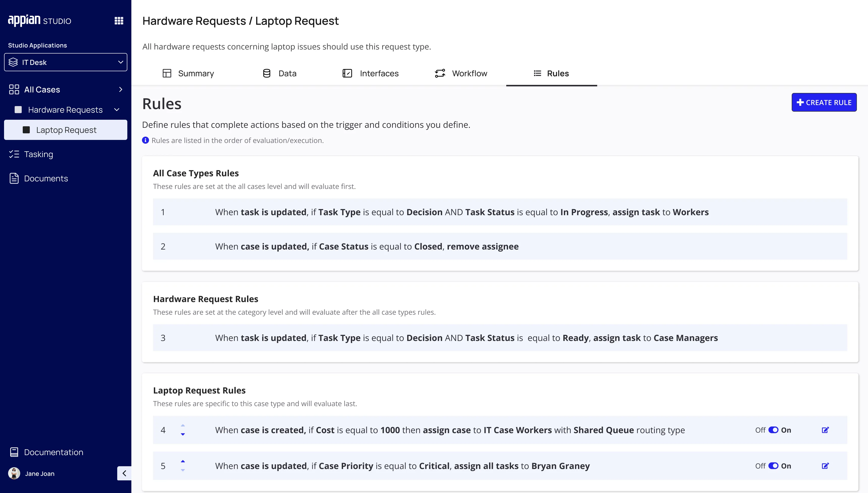
Task: Switch to the Interfaces tab
Action: pyautogui.click(x=371, y=73)
